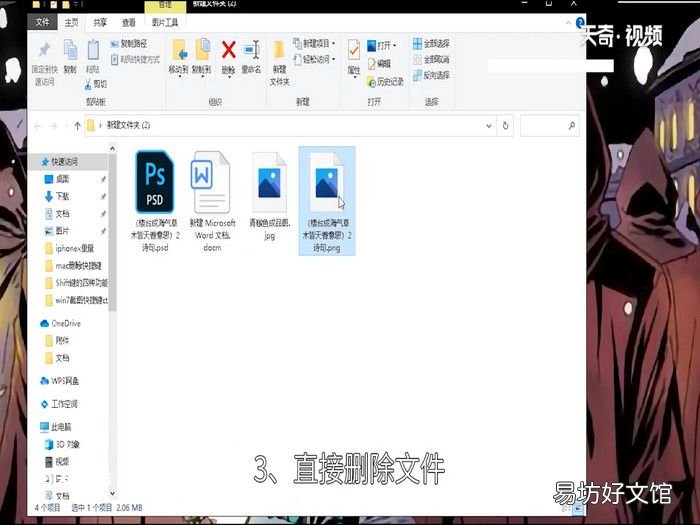The height and width of the screenshot is (525, 700).
Task: Click Edit (编辑) in the ribbon
Action: tap(379, 64)
